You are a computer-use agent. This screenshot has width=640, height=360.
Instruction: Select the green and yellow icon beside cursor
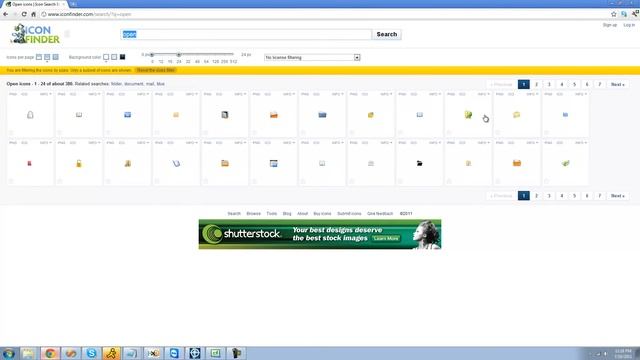click(468, 115)
